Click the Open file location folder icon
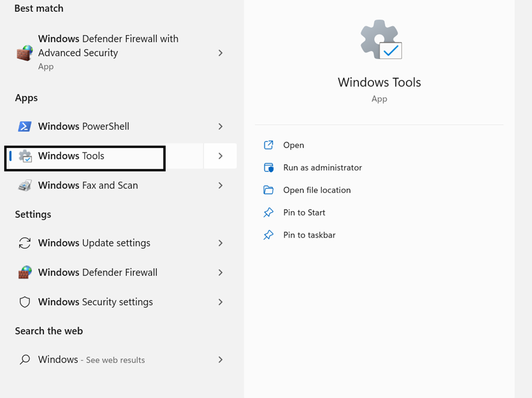 tap(268, 190)
